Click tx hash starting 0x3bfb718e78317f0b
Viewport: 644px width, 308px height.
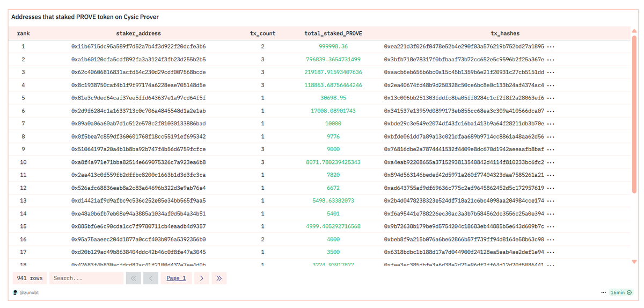464,59
